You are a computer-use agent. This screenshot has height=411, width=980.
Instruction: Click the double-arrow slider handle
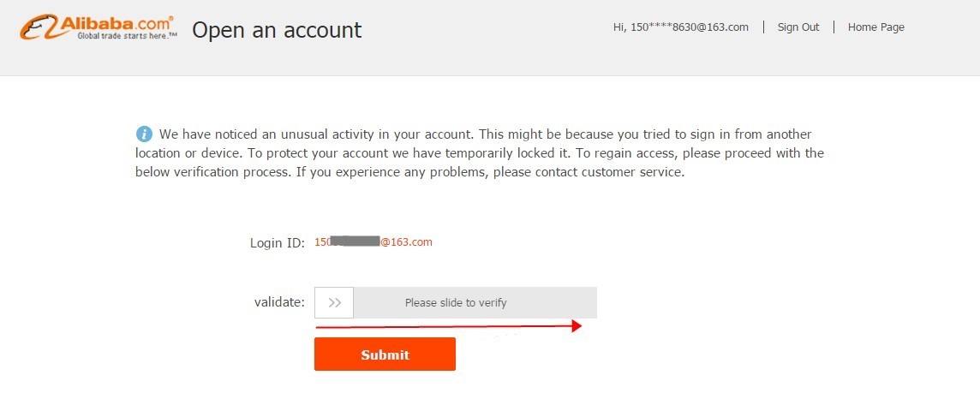pyautogui.click(x=334, y=302)
